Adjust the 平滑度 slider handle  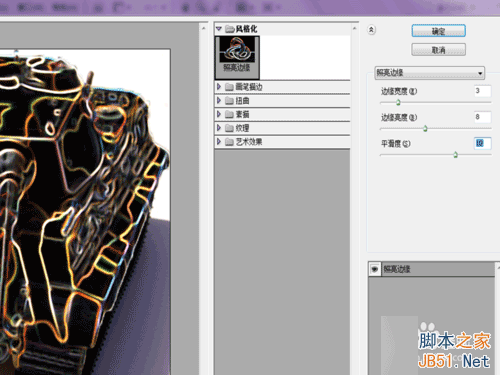click(x=455, y=154)
